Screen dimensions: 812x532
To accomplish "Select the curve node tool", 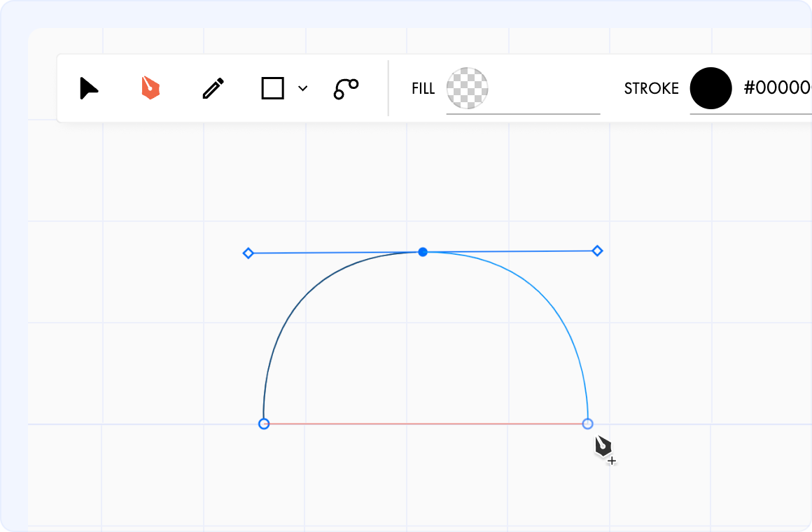I will (x=344, y=88).
